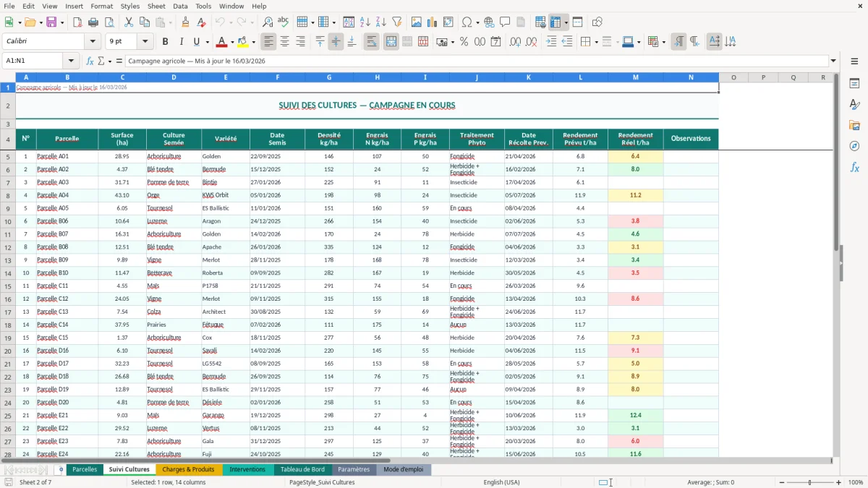Click the Sort Ascending icon
Viewport: 868px width, 488px height.
(365, 22)
